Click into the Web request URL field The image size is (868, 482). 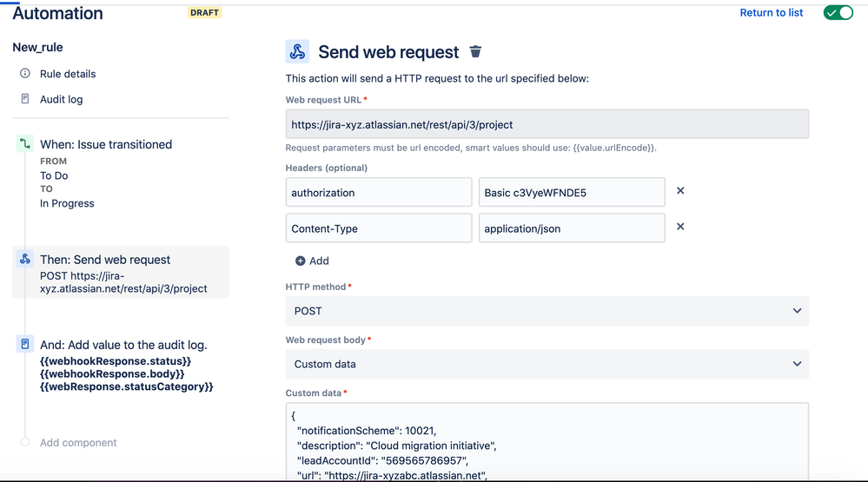pyautogui.click(x=547, y=124)
